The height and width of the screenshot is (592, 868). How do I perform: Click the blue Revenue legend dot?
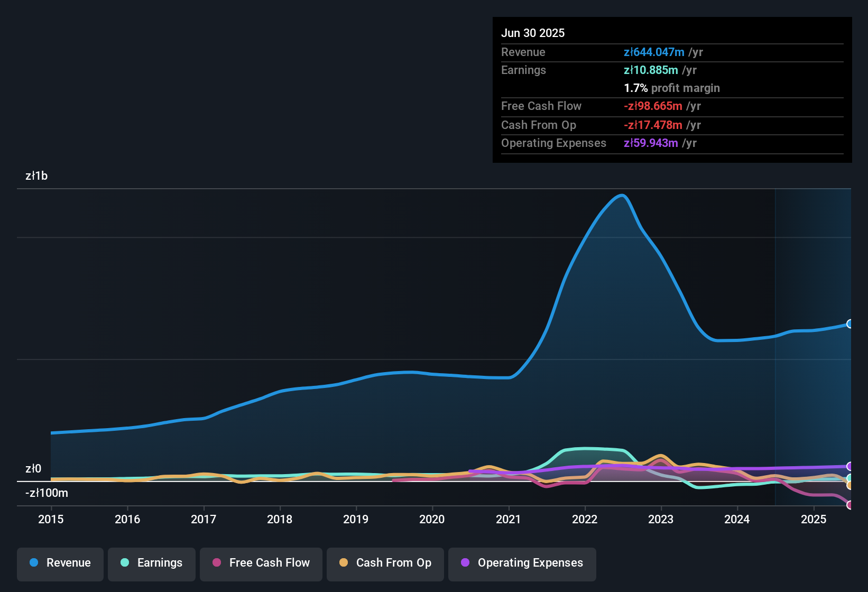tap(34, 563)
